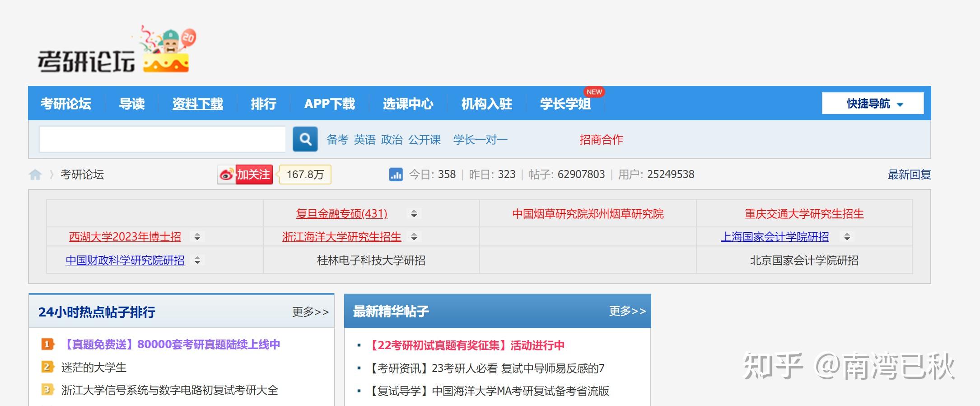Open the APP下载 nav item
The image size is (980, 406).
[x=330, y=104]
